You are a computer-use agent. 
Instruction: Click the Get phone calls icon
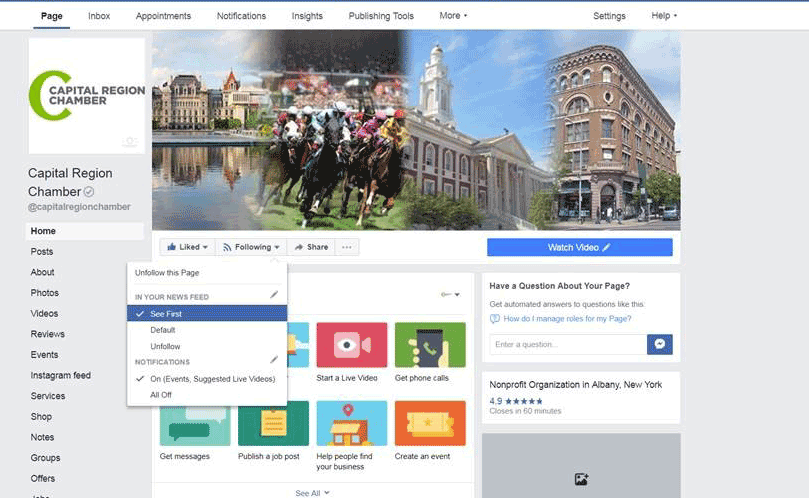[429, 345]
